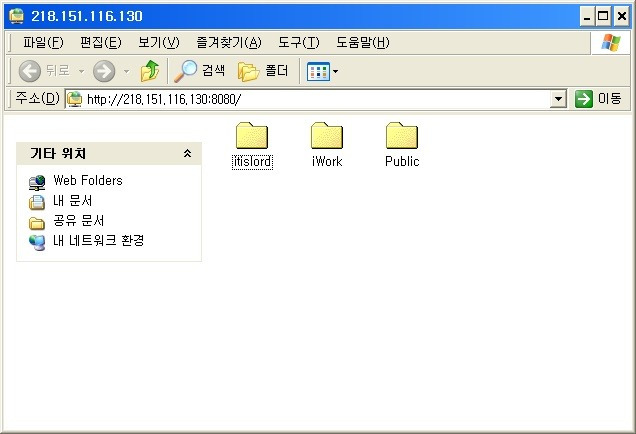Click the forward arrow button
Image resolution: width=636 pixels, height=434 pixels.
coord(104,71)
